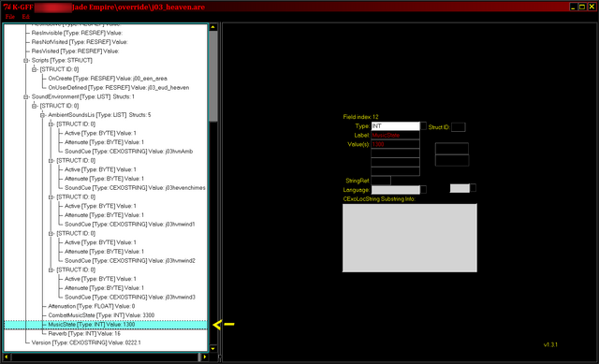Select SoundCue j03hevenchimes row
Image resolution: width=599 pixels, height=364 pixels.
tap(135, 188)
